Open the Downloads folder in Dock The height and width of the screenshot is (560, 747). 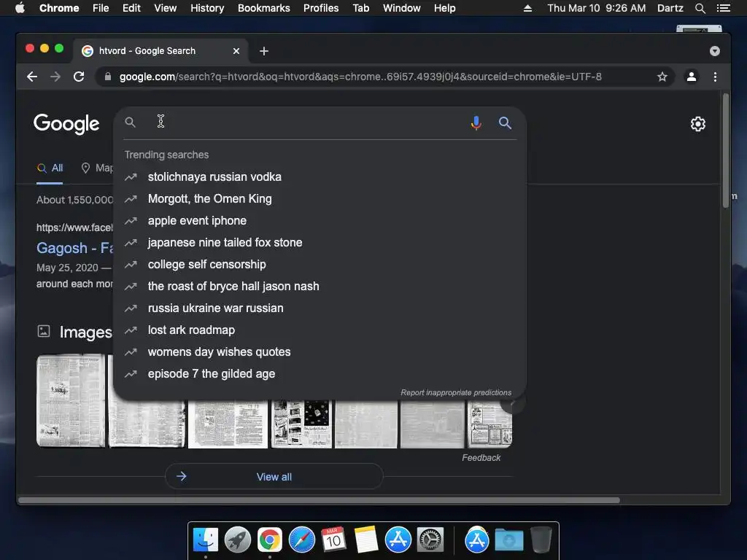click(508, 540)
